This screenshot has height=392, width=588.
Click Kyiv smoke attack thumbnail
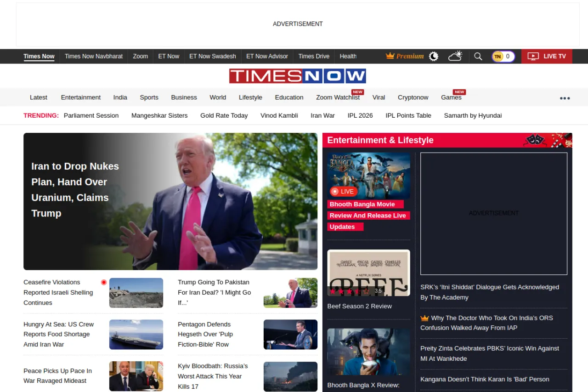pos(290,376)
